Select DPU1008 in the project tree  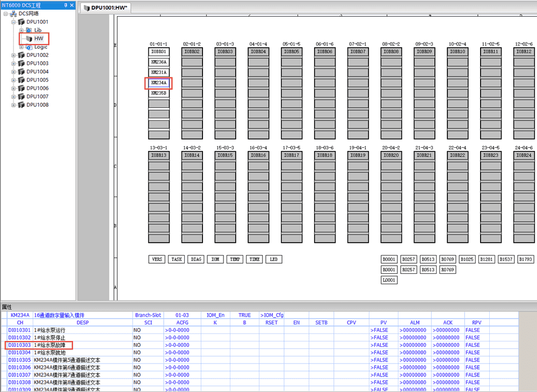(38, 105)
